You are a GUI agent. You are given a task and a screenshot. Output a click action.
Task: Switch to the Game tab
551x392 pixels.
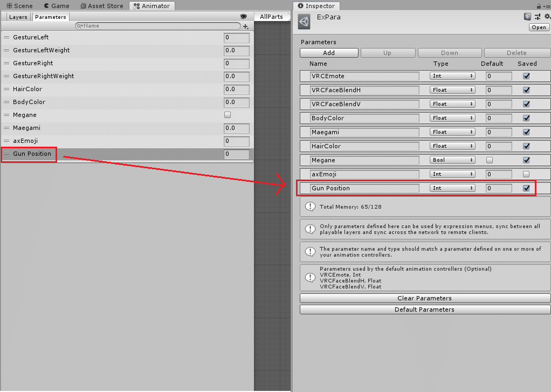pyautogui.click(x=57, y=6)
